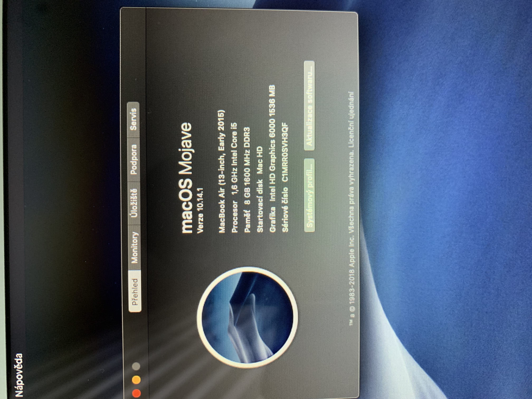The width and height of the screenshot is (532, 399).
Task: Click the circular macOS Mojave desert icon
Action: click(x=248, y=317)
